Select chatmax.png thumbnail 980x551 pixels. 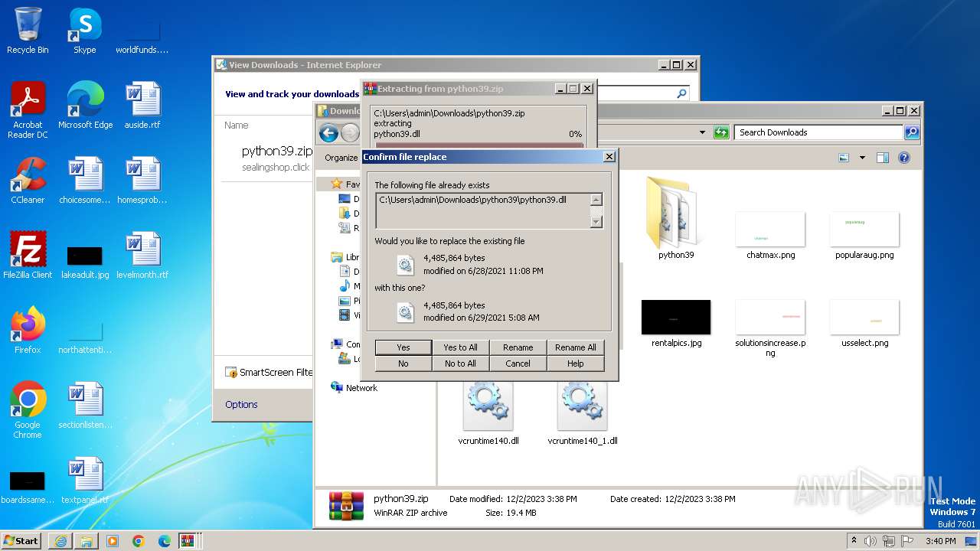pyautogui.click(x=770, y=236)
